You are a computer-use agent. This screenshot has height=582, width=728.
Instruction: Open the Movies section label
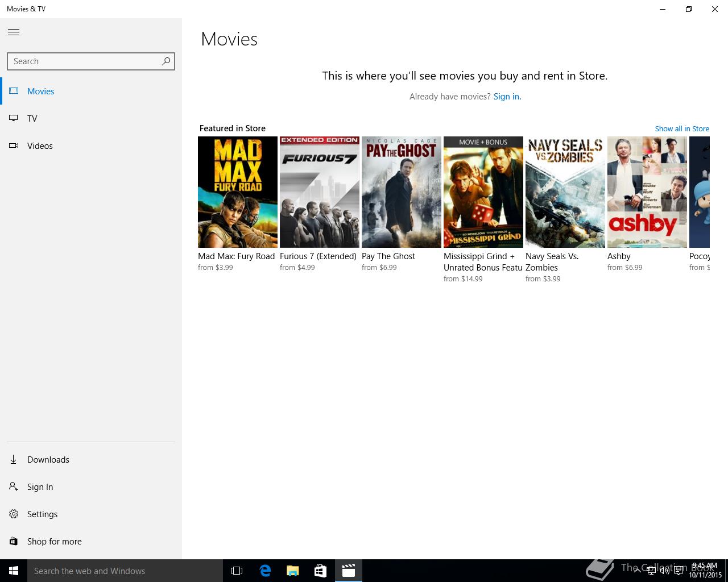(x=41, y=91)
